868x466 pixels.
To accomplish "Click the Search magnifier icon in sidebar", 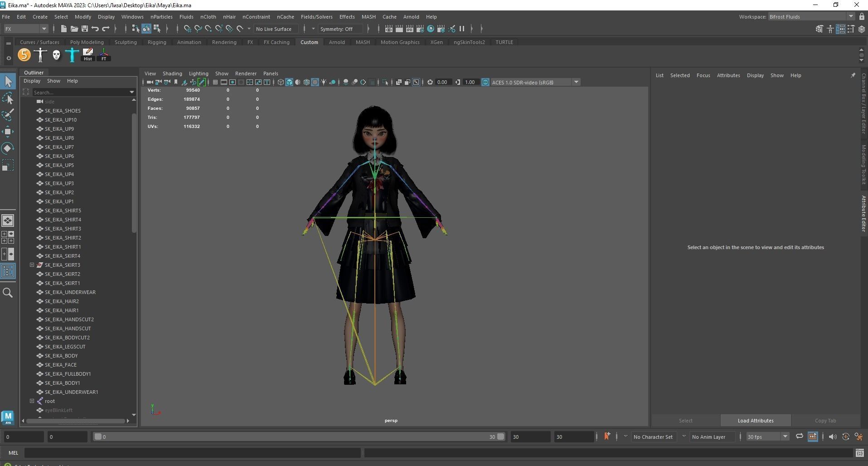I will (8, 293).
